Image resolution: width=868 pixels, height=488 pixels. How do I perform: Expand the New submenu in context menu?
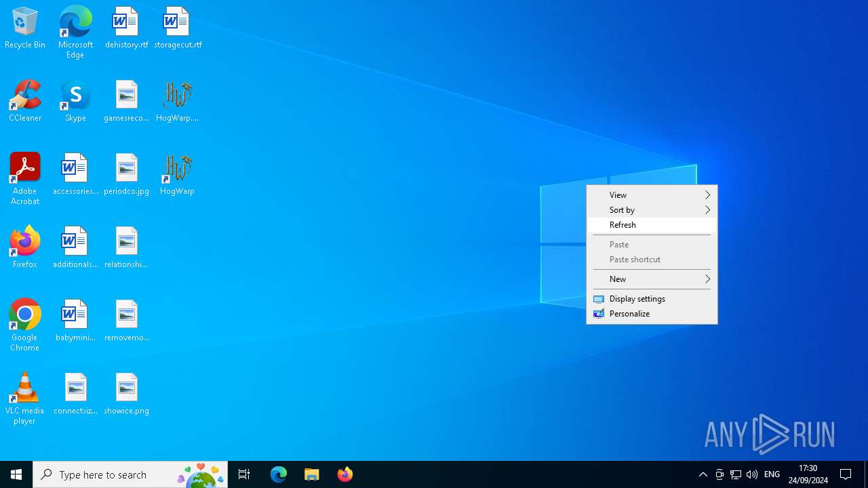652,279
